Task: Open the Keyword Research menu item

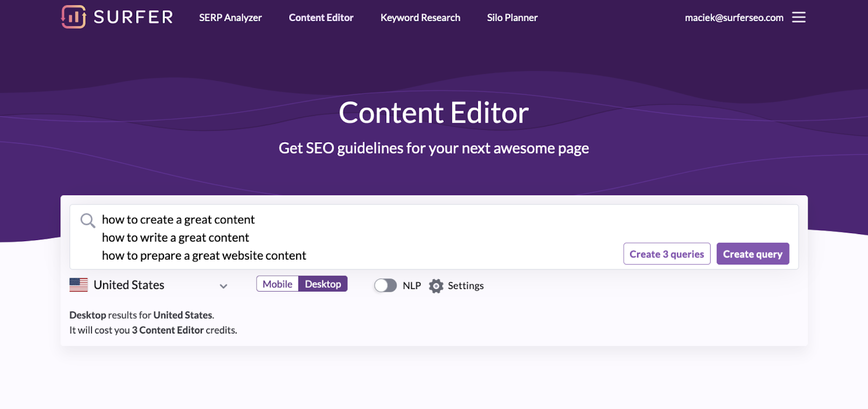Action: tap(420, 18)
